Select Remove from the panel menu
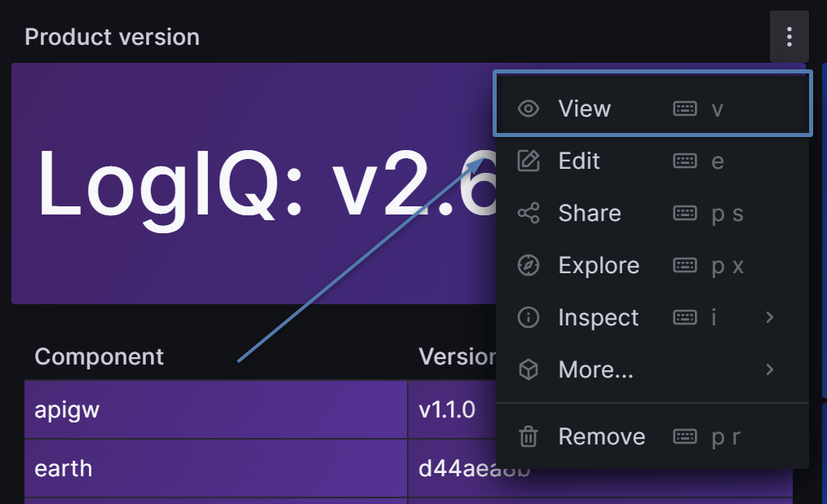This screenshot has height=504, width=827. point(601,436)
